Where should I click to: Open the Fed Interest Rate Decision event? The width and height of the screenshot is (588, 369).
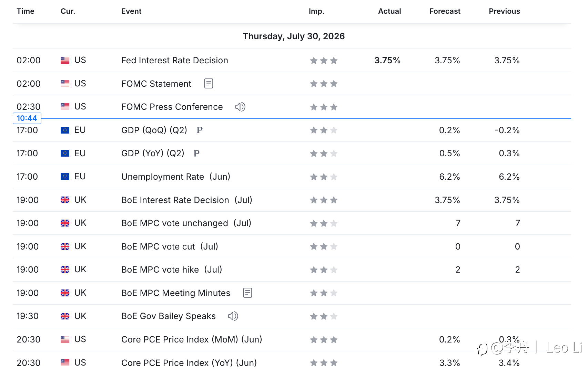(x=175, y=60)
